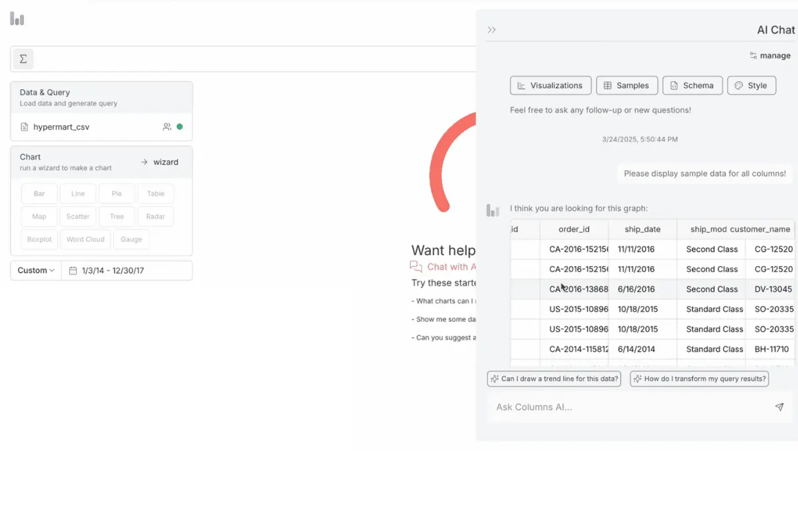This screenshot has width=798, height=532.
Task: Launch the chart wizard
Action: (x=160, y=162)
